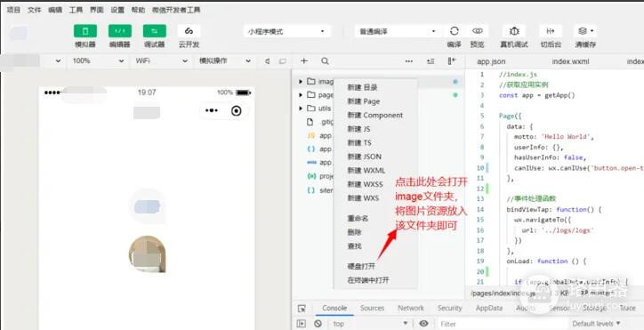Viewport: 644px width, 330px height.
Task: Open the 工具 menu
Action: pos(76,10)
